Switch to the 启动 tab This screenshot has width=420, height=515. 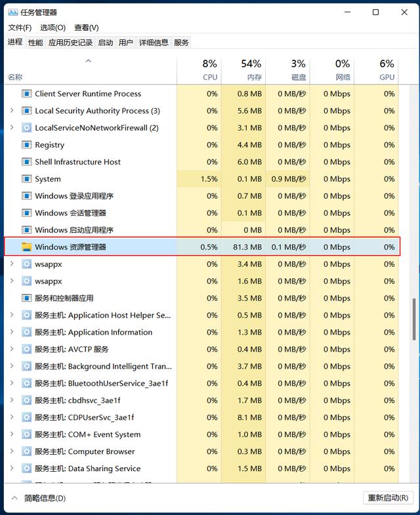click(x=106, y=43)
